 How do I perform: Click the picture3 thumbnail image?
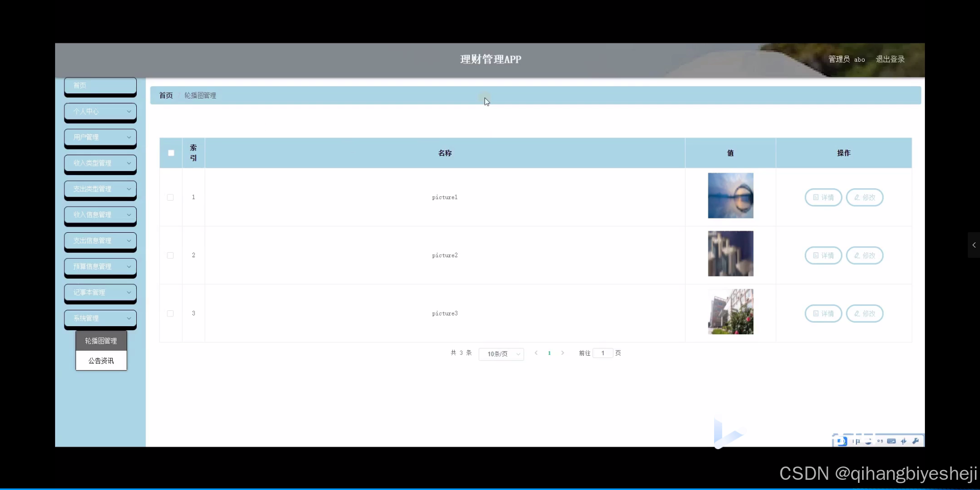click(730, 311)
